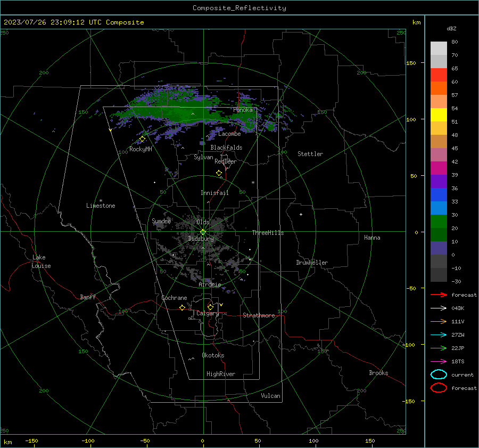This screenshot has height=448, width=479.
Task: Click the magenta 39 dBZ color swatch
Action: pos(439,168)
